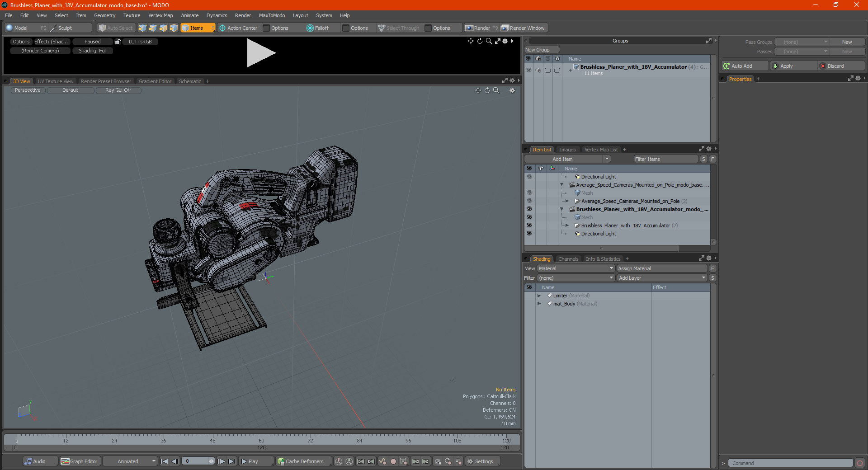The image size is (868, 470).
Task: Switch to the UV Texture View tab
Action: 56,81
